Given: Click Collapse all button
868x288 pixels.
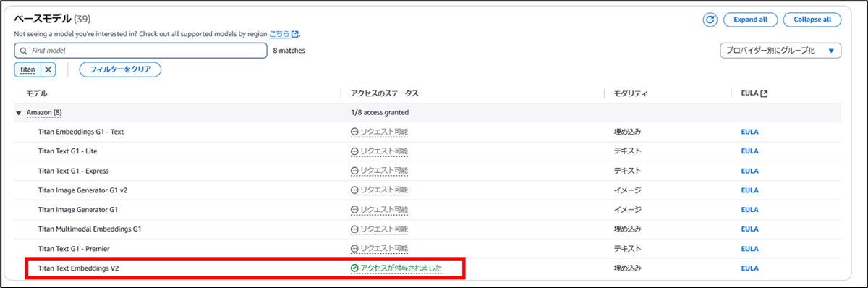Looking at the screenshot, I should click(812, 20).
